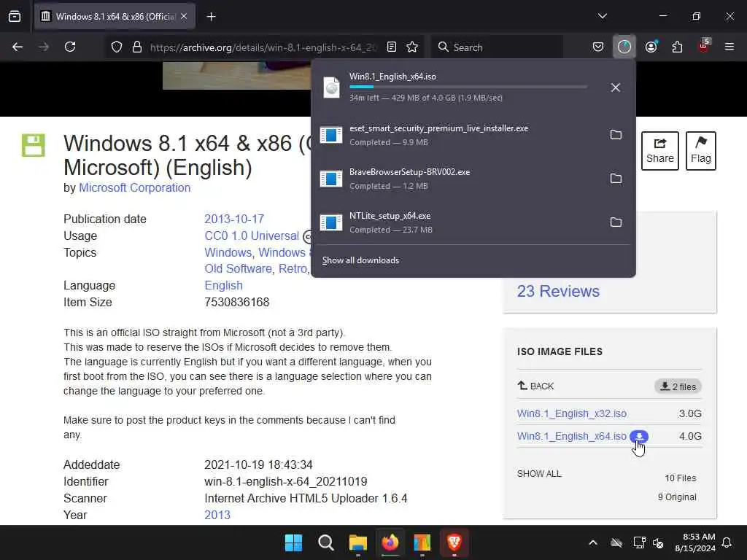Open taskbar Search
Screen dimensions: 747x560
pos(326,542)
